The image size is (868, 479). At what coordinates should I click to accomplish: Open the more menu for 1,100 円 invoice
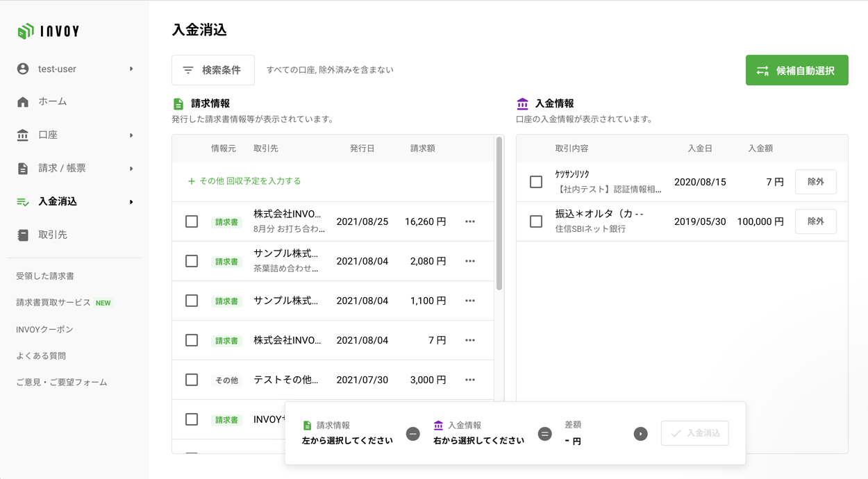[470, 301]
